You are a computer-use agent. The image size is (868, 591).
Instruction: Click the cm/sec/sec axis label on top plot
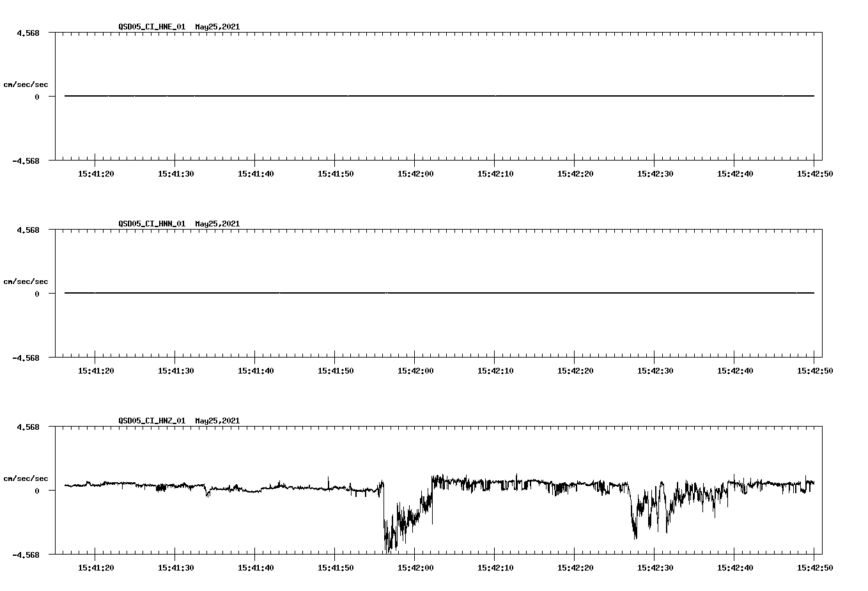coord(27,83)
